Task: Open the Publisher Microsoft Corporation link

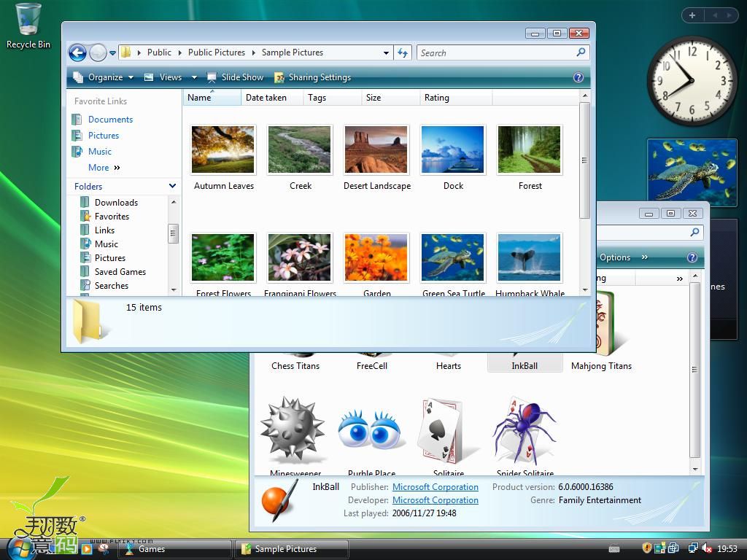Action: (436, 486)
